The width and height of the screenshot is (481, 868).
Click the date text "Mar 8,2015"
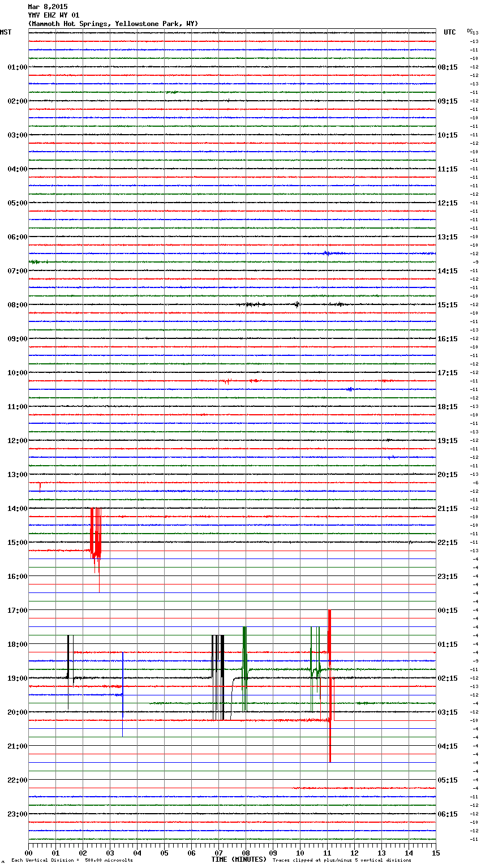[48, 7]
